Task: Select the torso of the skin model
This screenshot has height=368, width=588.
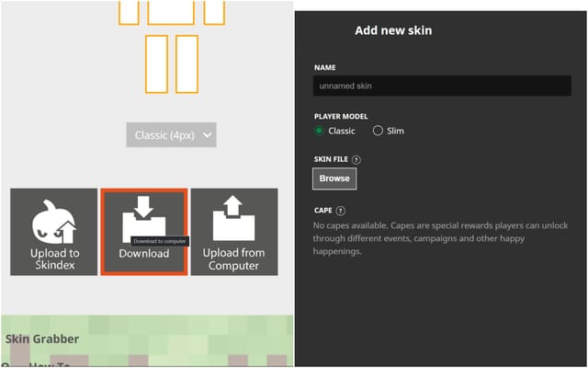Action: 171,11
